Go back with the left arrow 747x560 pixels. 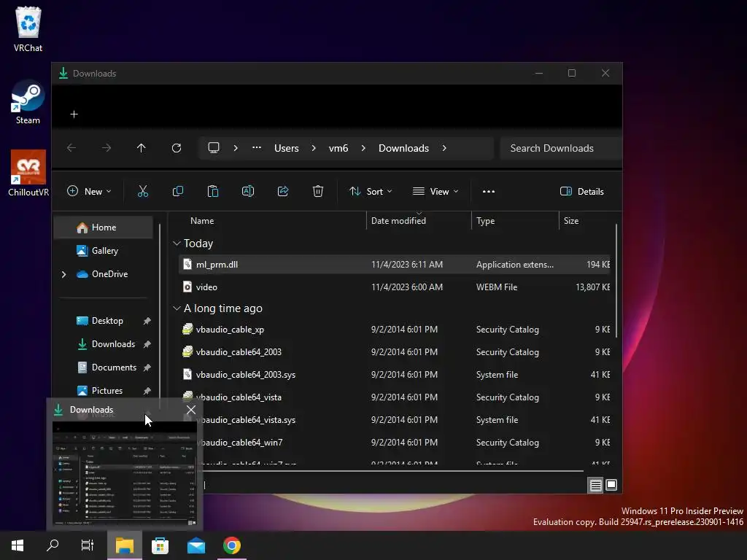coord(71,148)
